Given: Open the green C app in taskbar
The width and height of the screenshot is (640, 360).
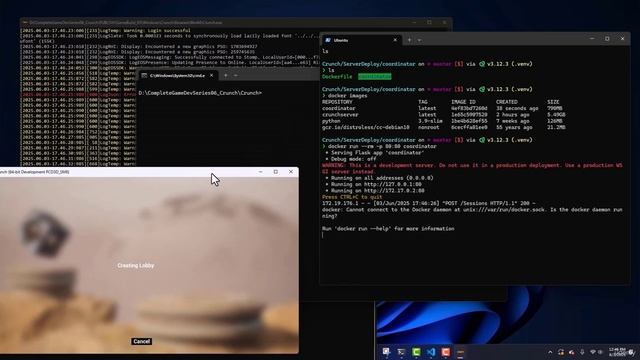Looking at the screenshot, I should [x=416, y=352].
